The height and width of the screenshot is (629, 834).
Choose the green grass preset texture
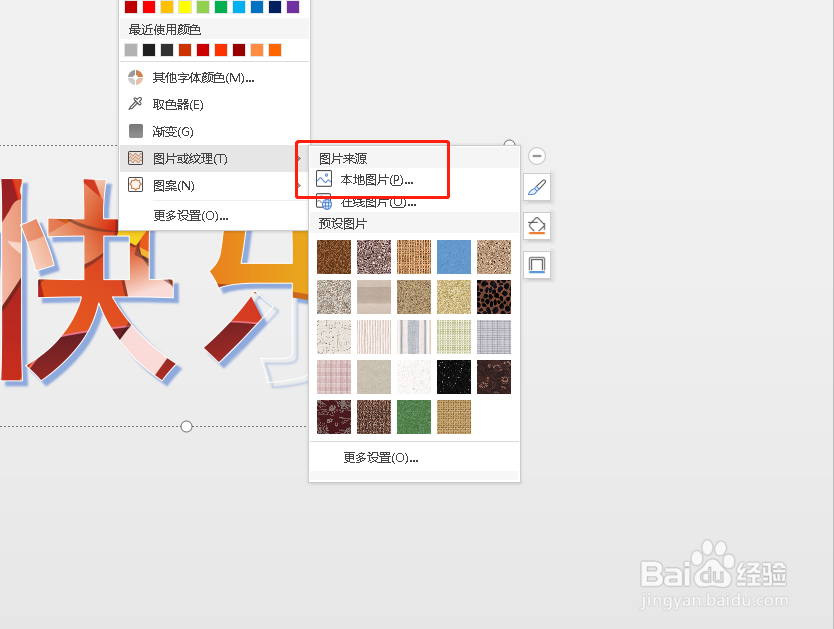[414, 417]
